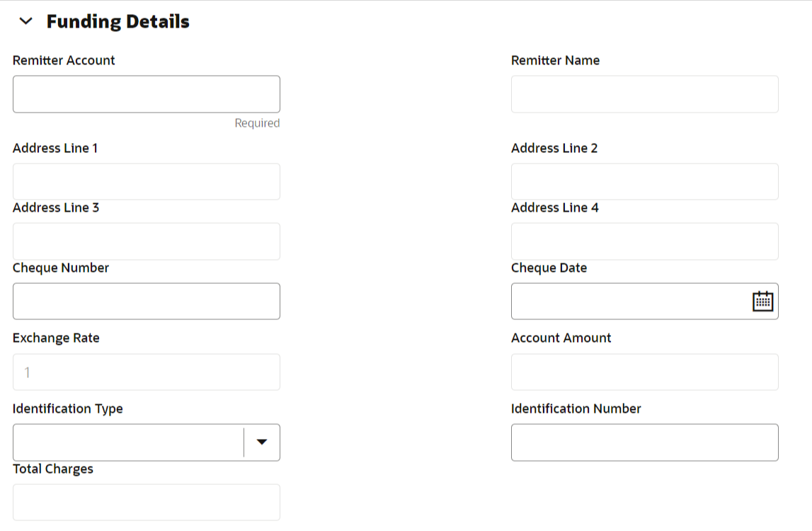Focus the Address Line 2 field
The width and height of the screenshot is (812, 531).
(644, 182)
